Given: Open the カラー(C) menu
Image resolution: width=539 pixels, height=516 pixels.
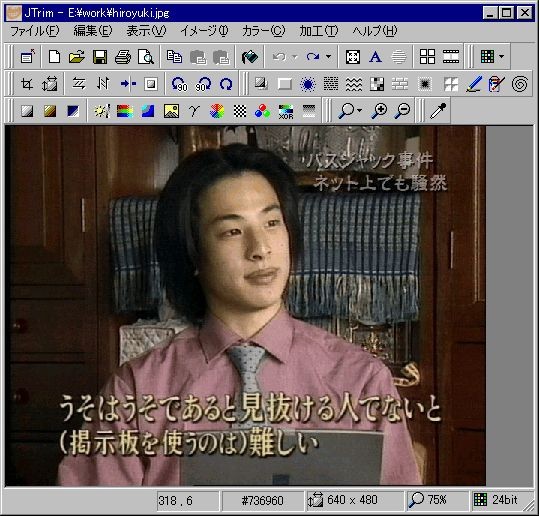Looking at the screenshot, I should tap(263, 31).
